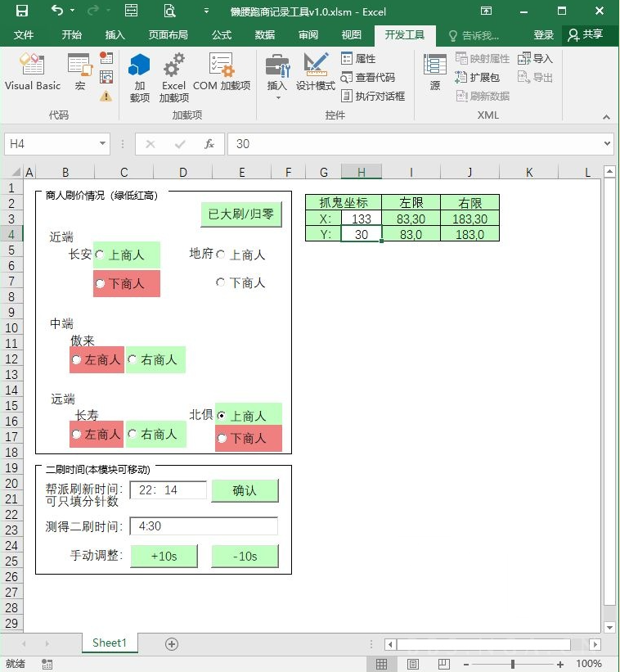Select 长安 上商人 radio button
Viewport: 620px width, 672px height.
tap(99, 255)
